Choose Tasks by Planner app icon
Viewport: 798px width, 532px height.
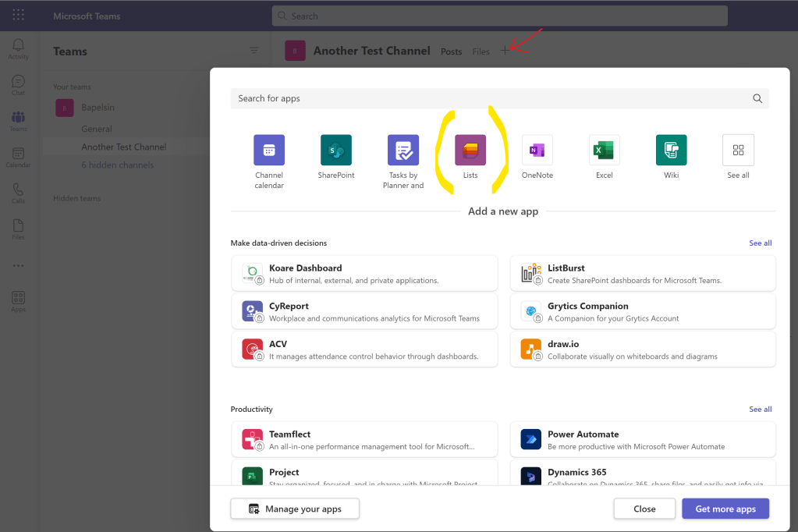coord(403,150)
